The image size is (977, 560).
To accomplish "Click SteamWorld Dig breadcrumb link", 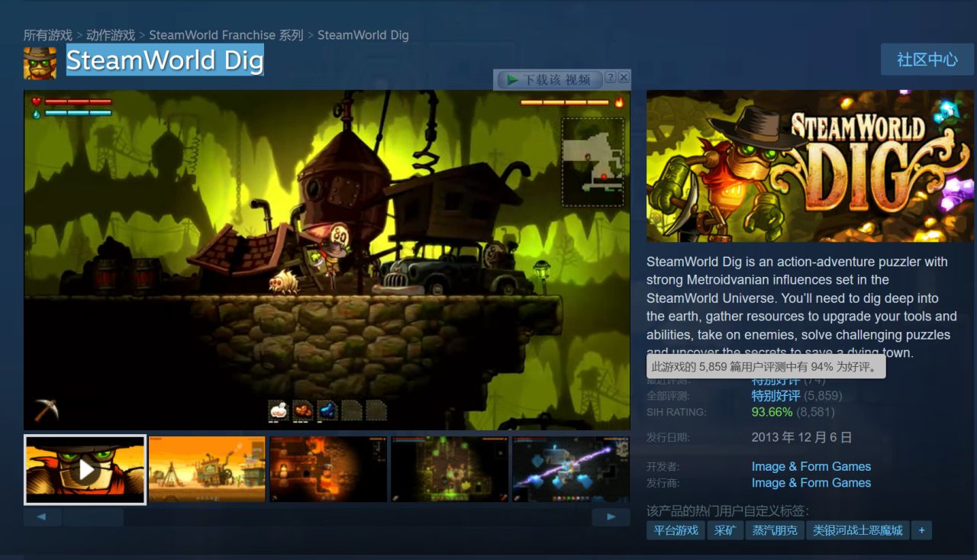I will point(363,35).
